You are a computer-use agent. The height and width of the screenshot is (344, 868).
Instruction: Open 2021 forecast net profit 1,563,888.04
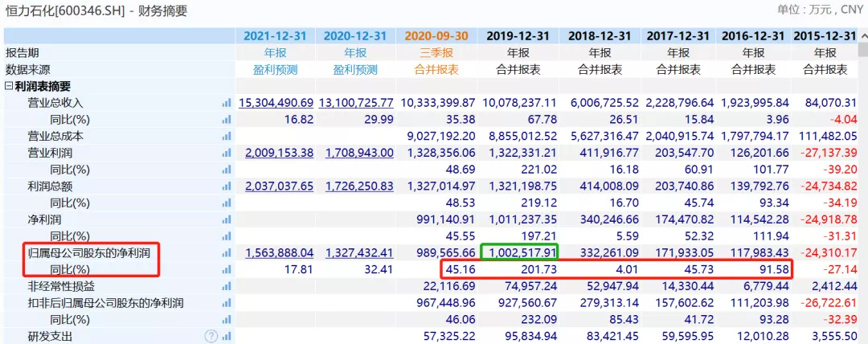[280, 253]
